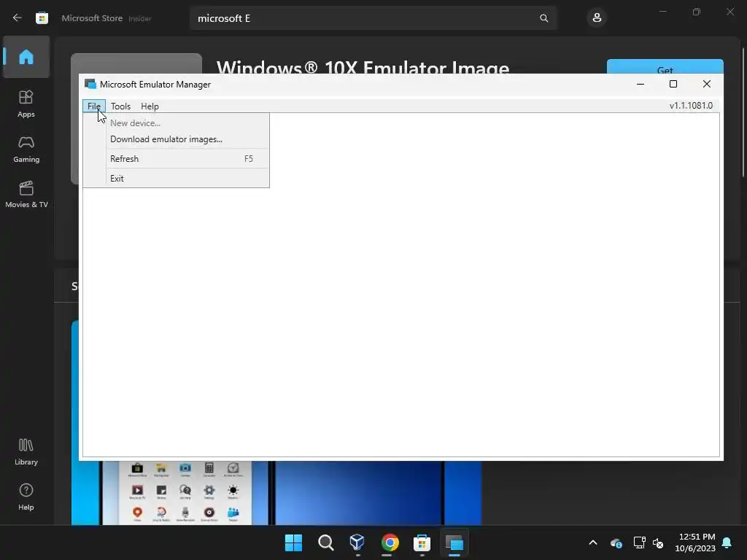Minimize the Microsoft Emulator Manager window
Screen dimensions: 747x560
point(640,85)
